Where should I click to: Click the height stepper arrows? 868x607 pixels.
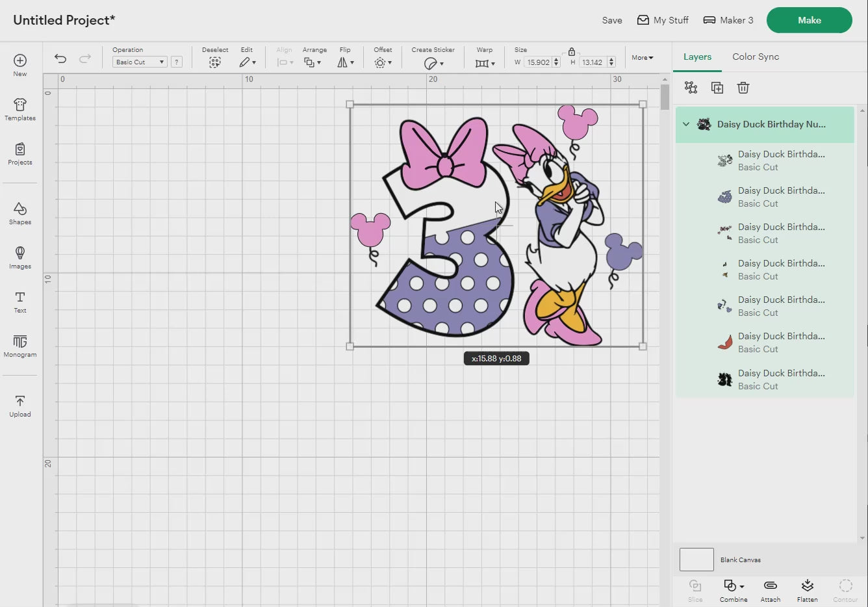pyautogui.click(x=611, y=62)
